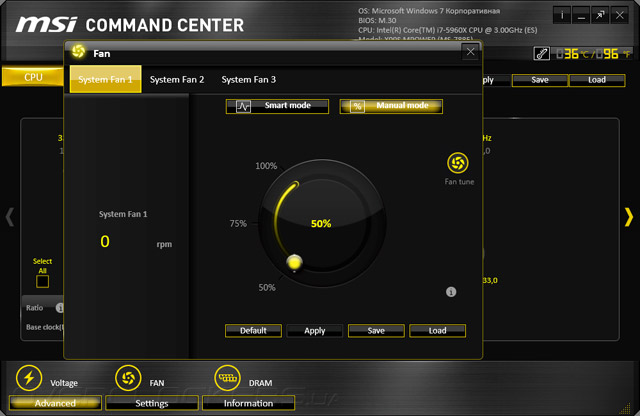Open the CPU tab in main window
Screen dimensions: 640x416
tap(33, 77)
